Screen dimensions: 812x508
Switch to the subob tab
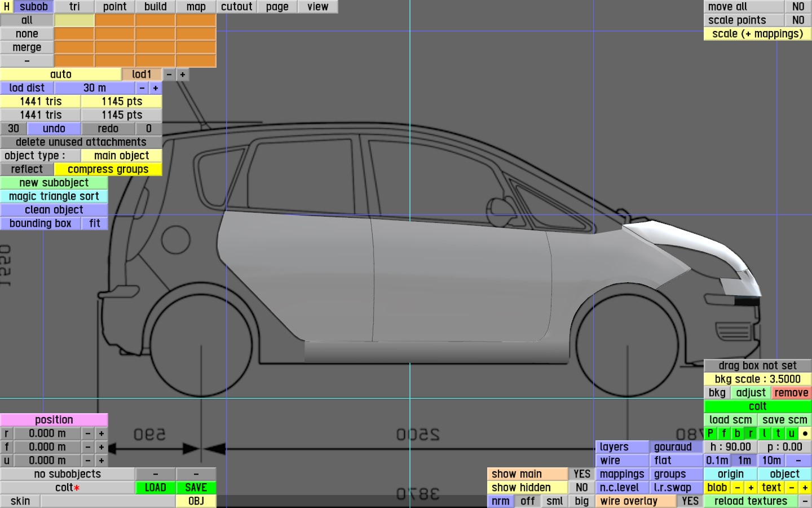(x=34, y=7)
